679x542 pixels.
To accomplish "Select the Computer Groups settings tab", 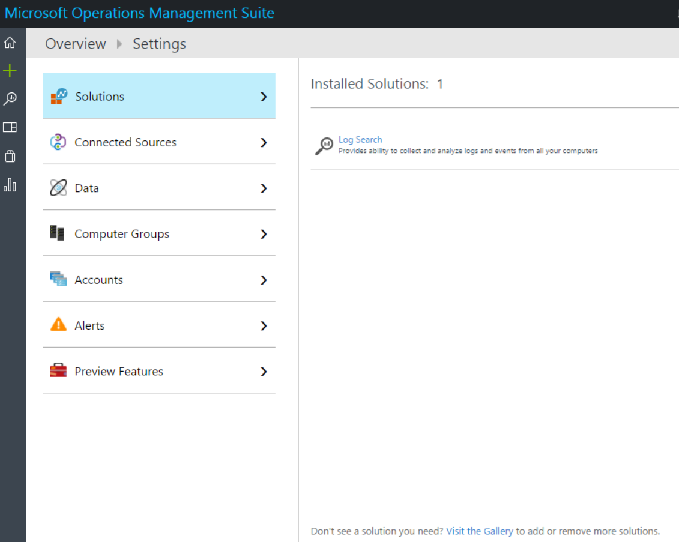I will (x=159, y=234).
